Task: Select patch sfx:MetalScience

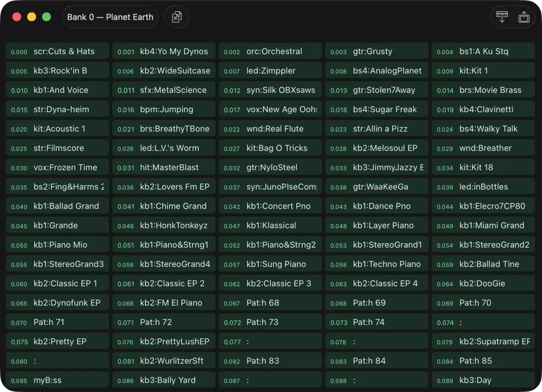Action: pyautogui.click(x=164, y=90)
